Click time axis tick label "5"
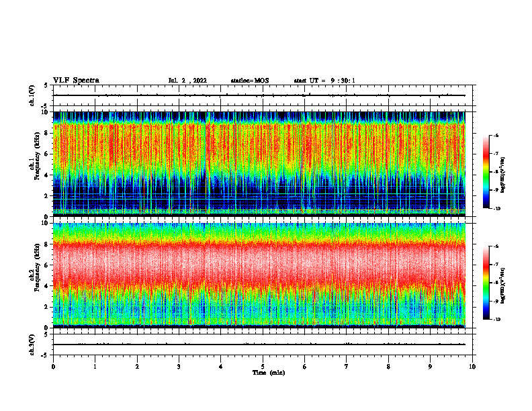Image resolution: width=532 pixels, height=411 pixels. [263, 367]
